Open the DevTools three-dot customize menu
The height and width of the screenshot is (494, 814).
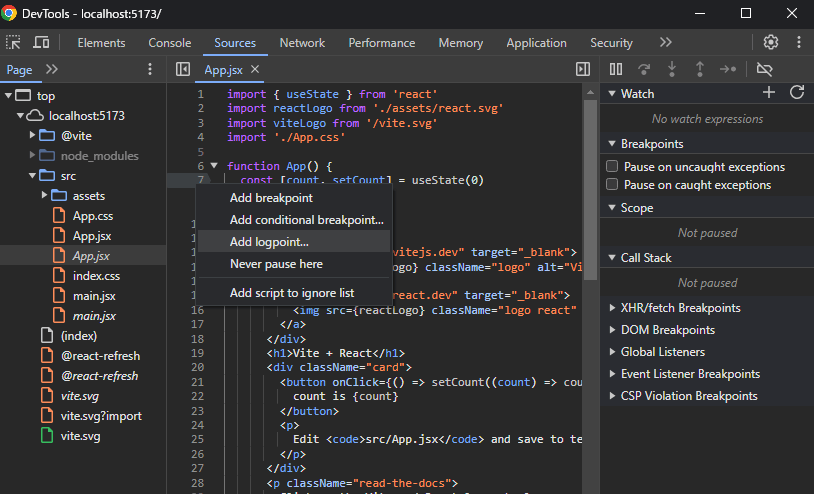(799, 43)
